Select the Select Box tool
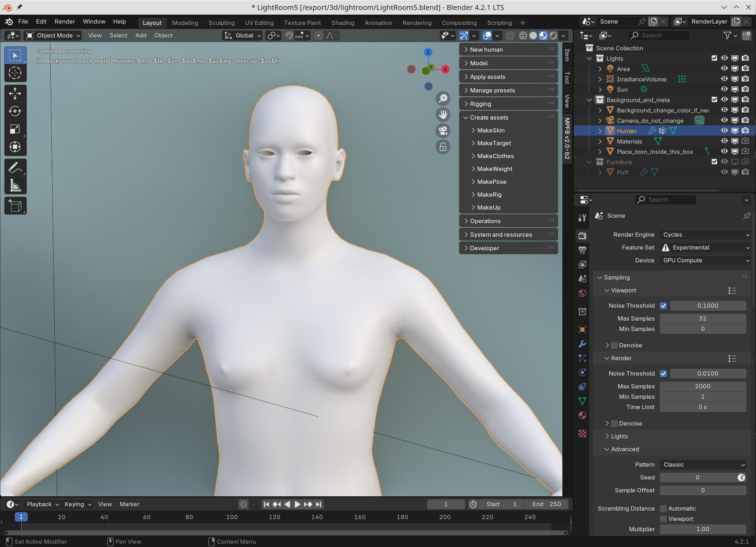 pyautogui.click(x=15, y=56)
